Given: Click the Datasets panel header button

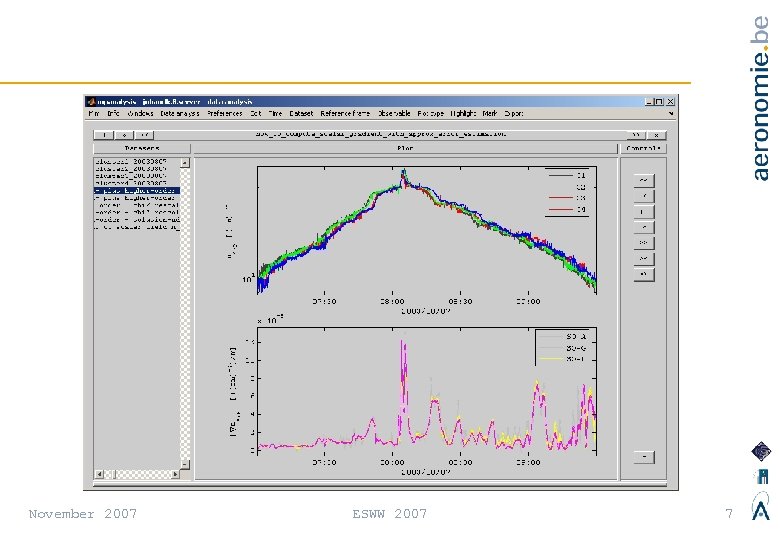Looking at the screenshot, I should pos(140,148).
